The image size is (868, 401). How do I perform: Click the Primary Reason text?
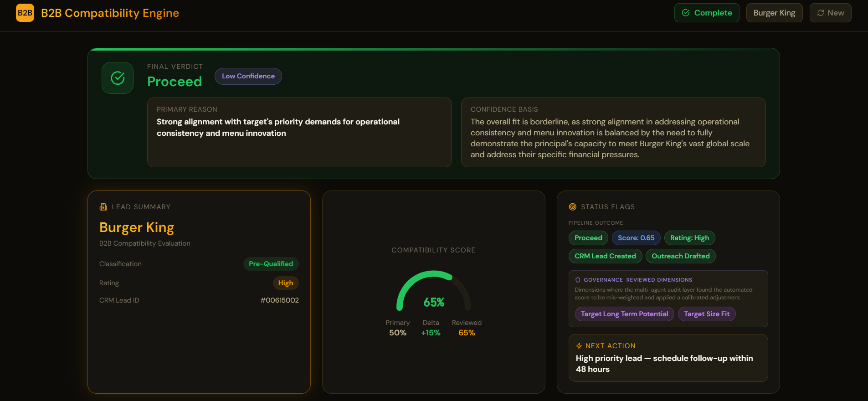point(278,127)
